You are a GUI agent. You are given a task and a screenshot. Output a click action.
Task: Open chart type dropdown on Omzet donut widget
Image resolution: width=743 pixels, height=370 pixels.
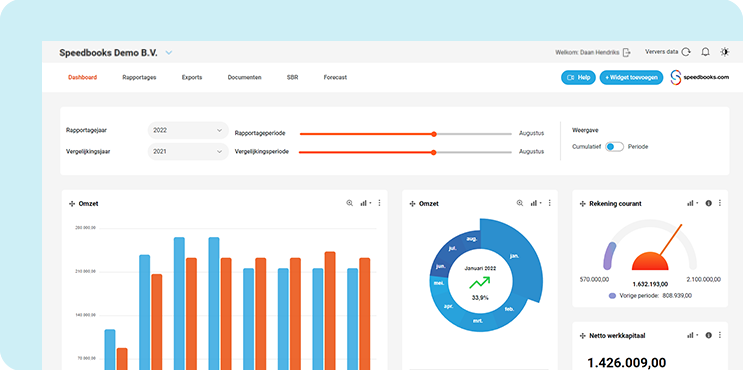535,203
